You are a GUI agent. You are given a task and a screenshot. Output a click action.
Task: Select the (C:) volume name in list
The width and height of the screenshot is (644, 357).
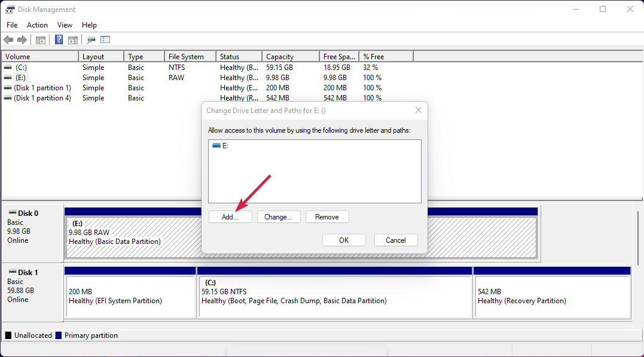[22, 68]
